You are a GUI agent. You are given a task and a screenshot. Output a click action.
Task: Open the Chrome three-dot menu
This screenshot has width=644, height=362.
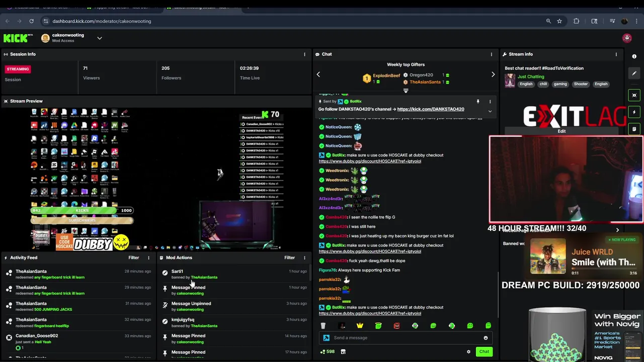[636, 21]
